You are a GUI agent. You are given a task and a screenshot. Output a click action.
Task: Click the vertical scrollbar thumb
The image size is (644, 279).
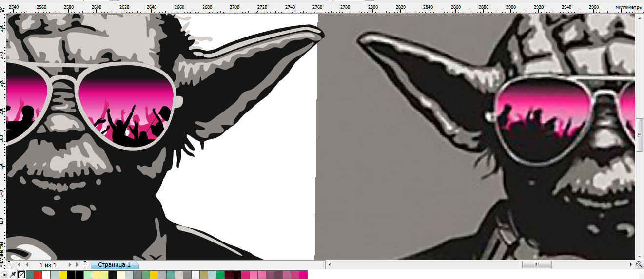click(639, 134)
